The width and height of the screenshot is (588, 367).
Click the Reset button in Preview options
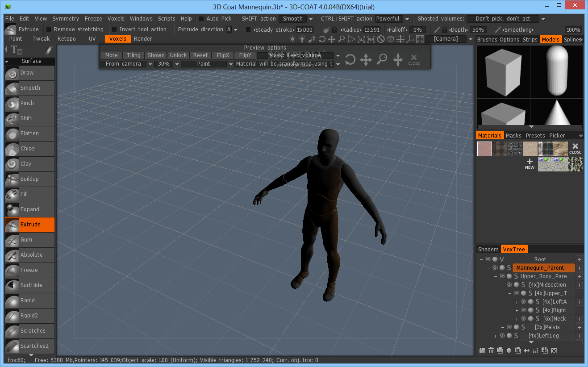click(200, 55)
